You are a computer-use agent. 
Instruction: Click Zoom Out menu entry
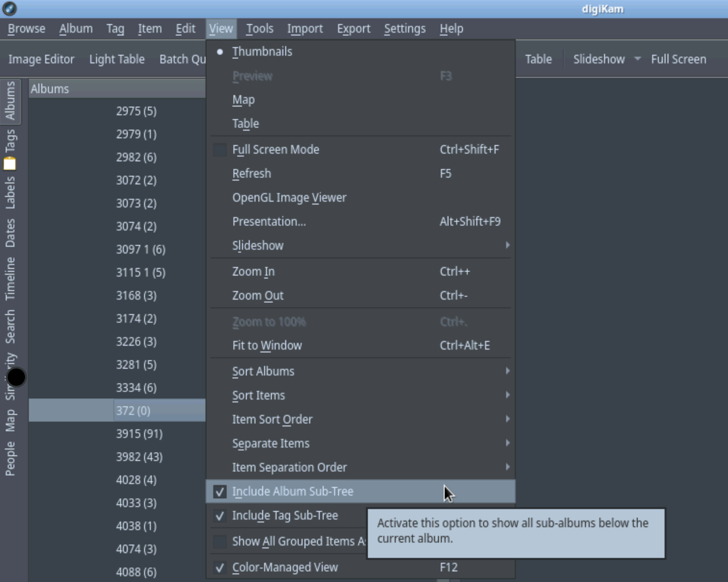pyautogui.click(x=360, y=296)
